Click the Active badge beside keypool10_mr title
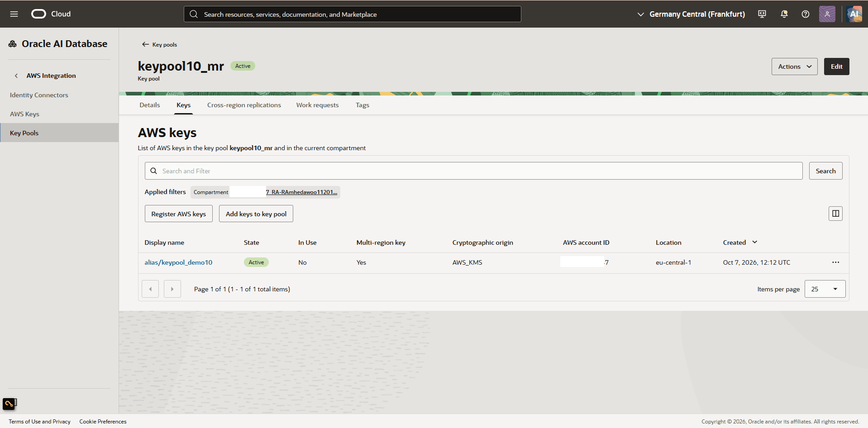The image size is (868, 428). [x=243, y=66]
